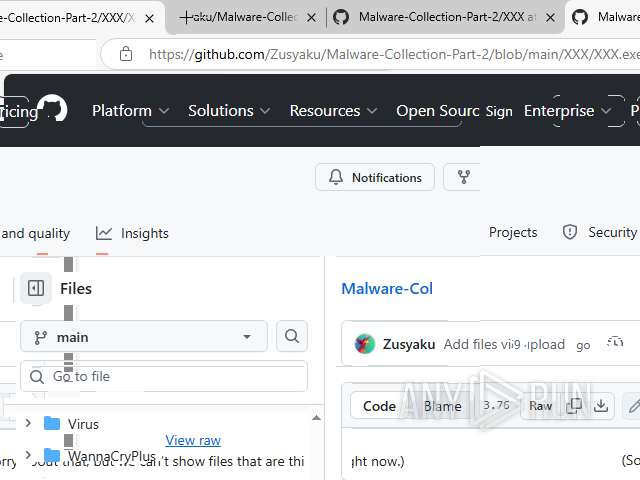The image size is (640, 480).
Task: Focus the Go to file input
Action: (x=164, y=376)
